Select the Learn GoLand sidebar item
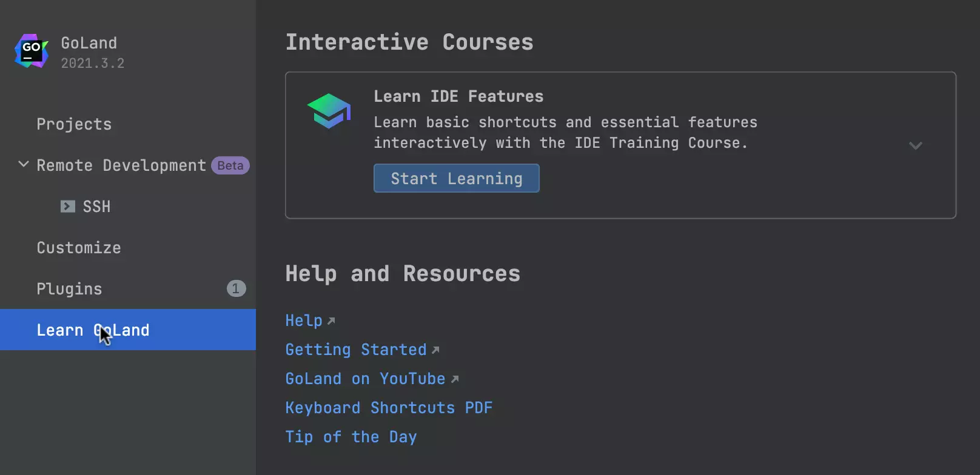The width and height of the screenshot is (980, 475). pos(93,330)
